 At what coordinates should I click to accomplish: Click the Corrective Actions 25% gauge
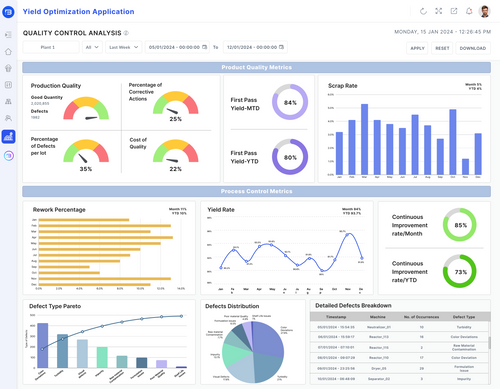(176, 104)
